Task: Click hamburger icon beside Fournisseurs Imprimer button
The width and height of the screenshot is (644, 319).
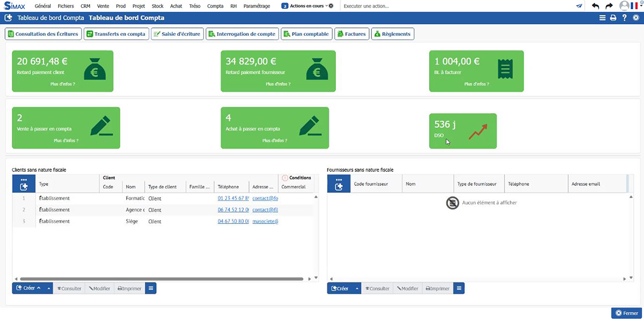Action: coord(459,288)
